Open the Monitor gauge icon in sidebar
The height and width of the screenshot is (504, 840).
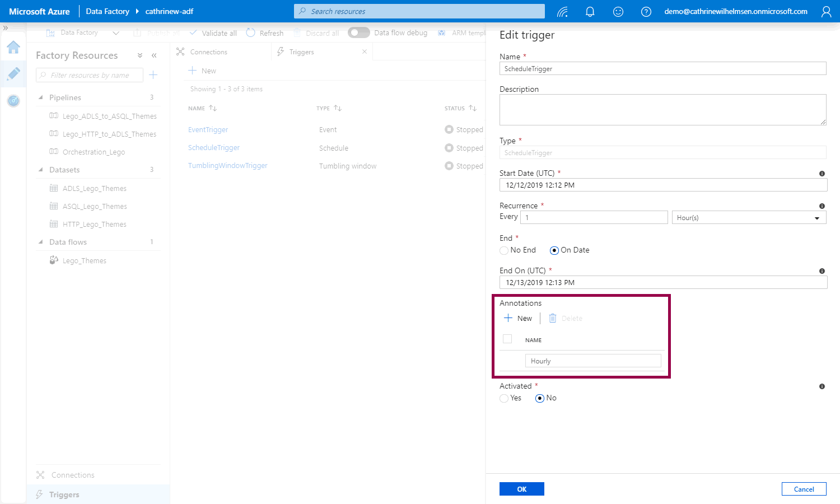click(x=13, y=101)
